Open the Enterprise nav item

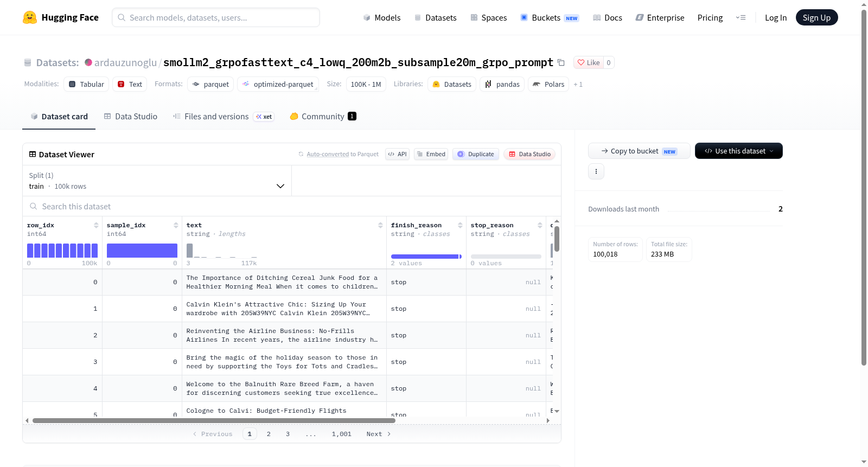pos(660,17)
